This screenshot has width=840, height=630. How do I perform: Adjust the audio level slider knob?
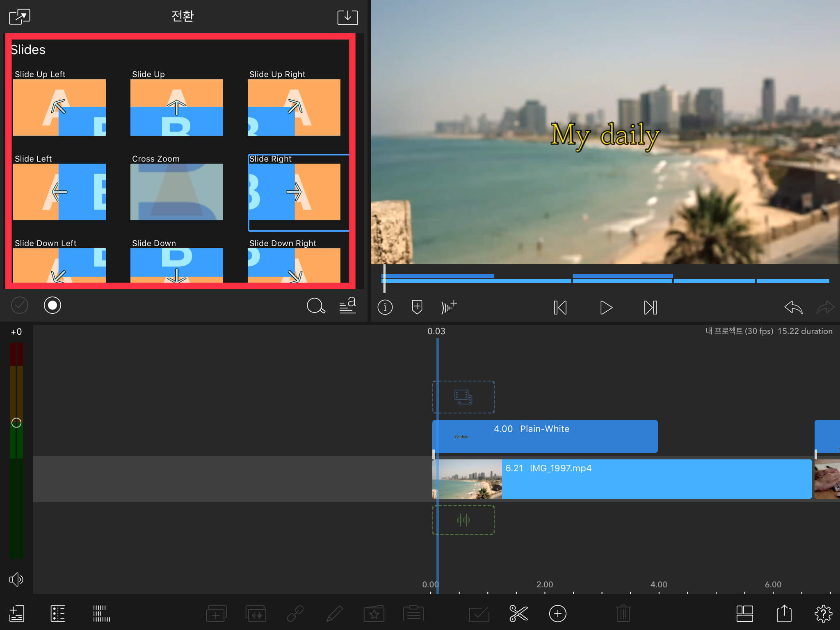16,423
